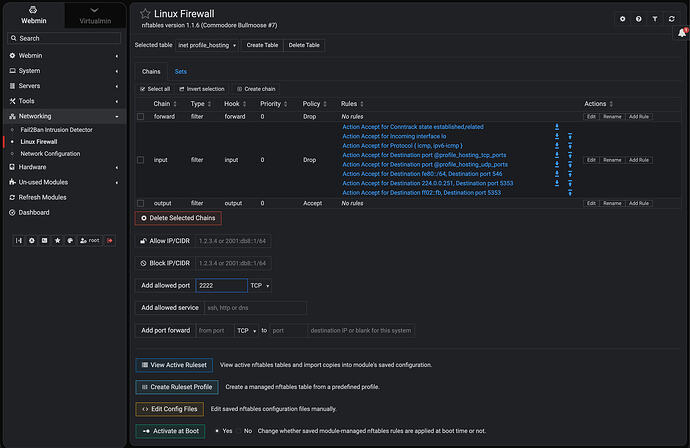Screen dimensions: 690x448
Task: Open Fail2Ban Intrusion Detector
Action: [x=57, y=130]
